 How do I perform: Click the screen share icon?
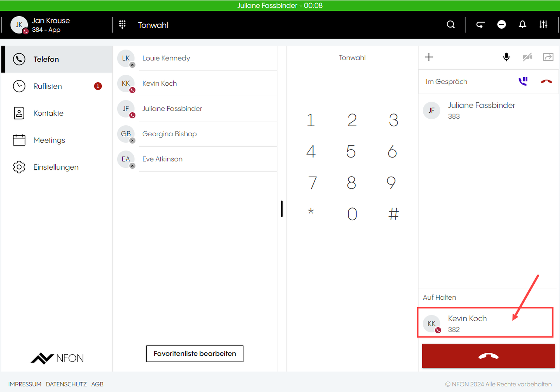[x=548, y=57]
